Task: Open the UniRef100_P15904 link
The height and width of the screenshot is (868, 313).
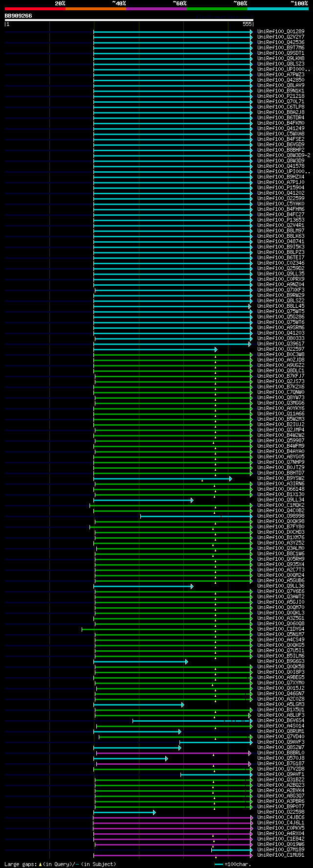Action: [281, 187]
